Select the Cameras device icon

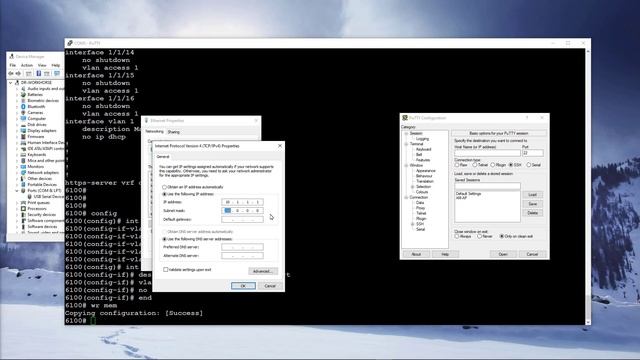(x=23, y=113)
